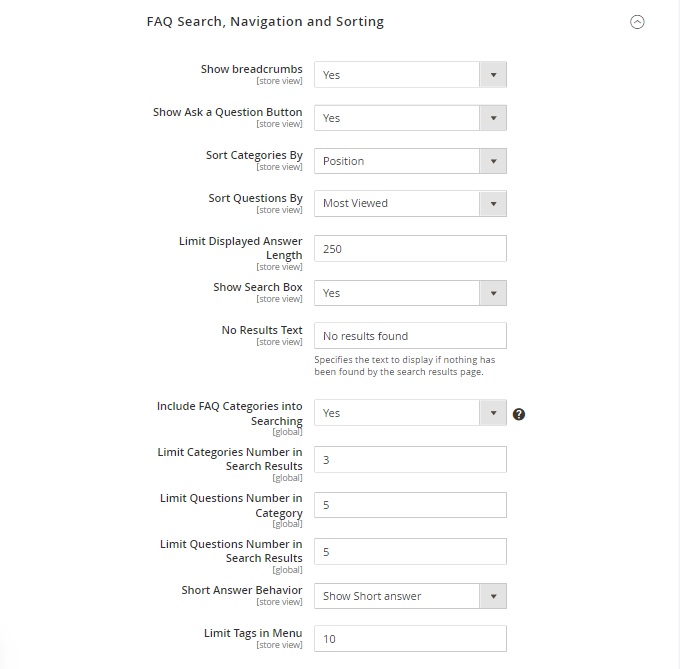Click the No Results Text input field

(x=410, y=336)
